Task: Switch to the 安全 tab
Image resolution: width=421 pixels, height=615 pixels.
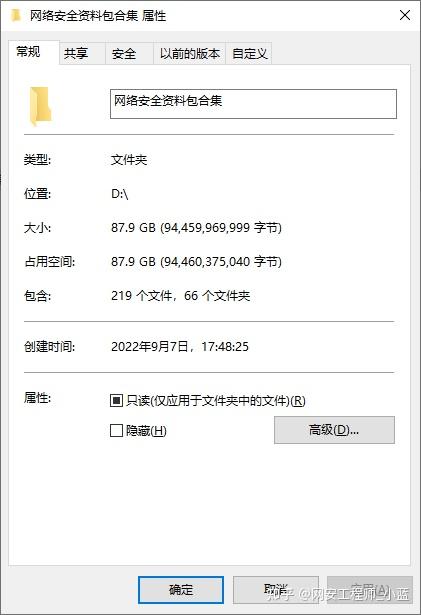Action: 124,53
